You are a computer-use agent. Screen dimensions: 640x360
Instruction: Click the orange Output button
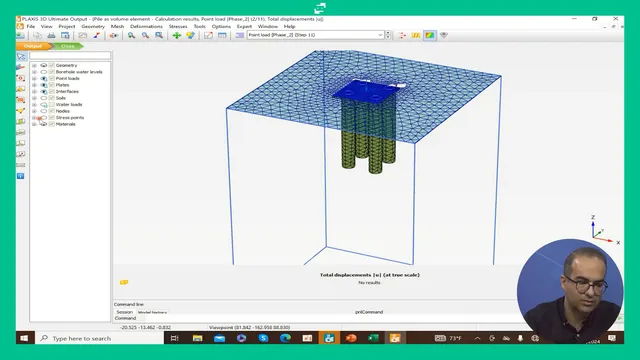(33, 46)
